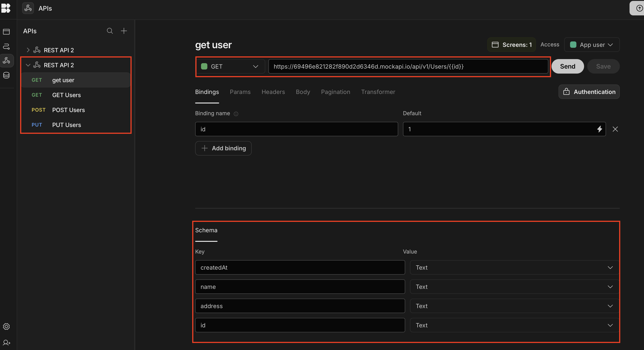The image size is (644, 350).
Task: Click the invite users icon at bottom-left
Action: (6, 343)
